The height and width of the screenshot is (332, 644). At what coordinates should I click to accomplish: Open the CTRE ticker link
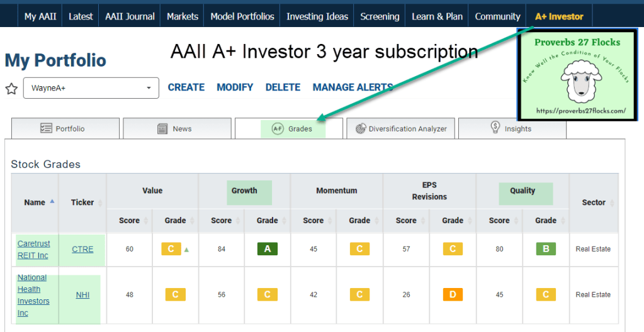82,249
